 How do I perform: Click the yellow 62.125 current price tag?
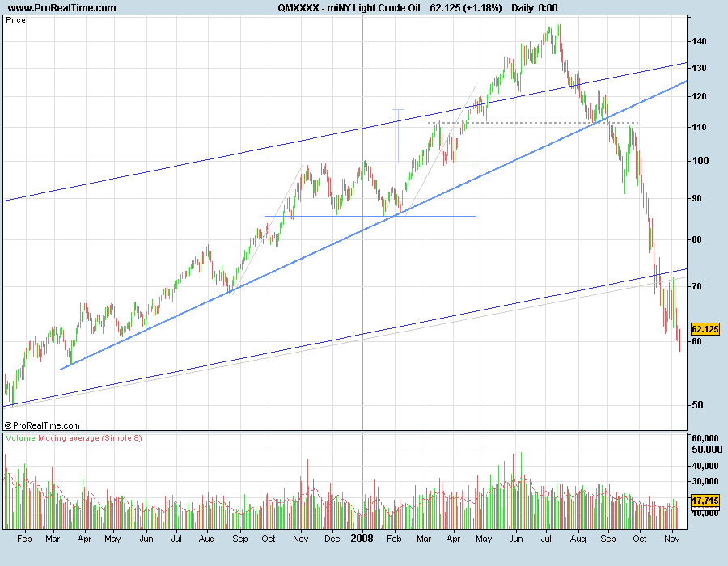705,329
